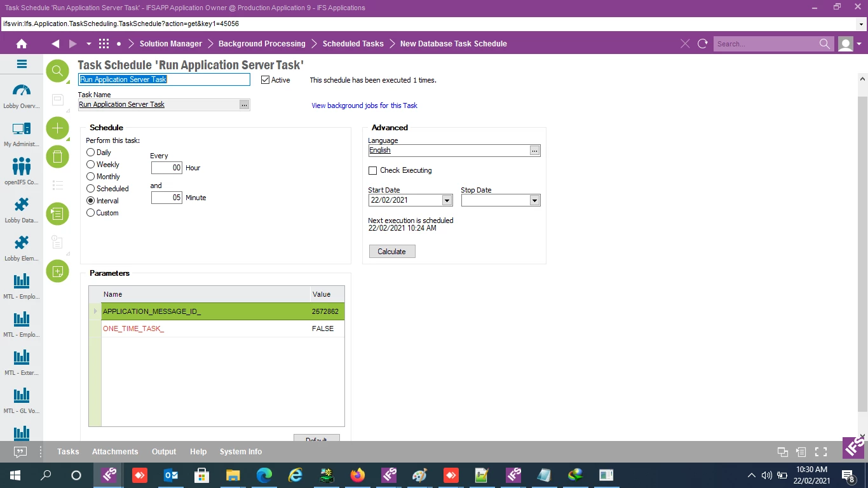Click the Hour interval input field
The width and height of the screenshot is (868, 488).
(167, 168)
